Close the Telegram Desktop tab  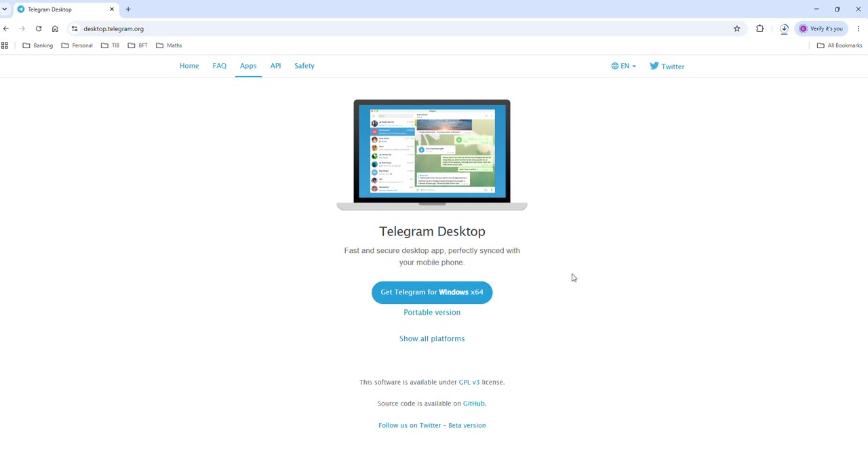112,9
